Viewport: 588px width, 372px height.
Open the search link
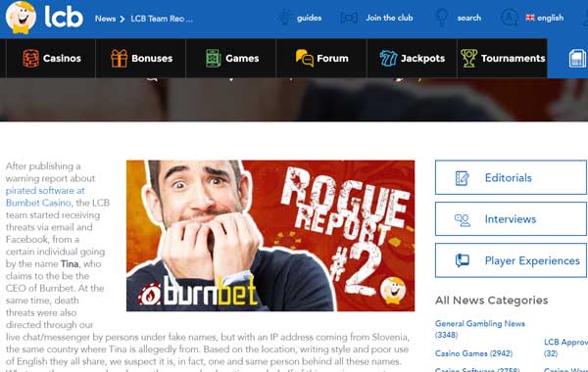[468, 18]
